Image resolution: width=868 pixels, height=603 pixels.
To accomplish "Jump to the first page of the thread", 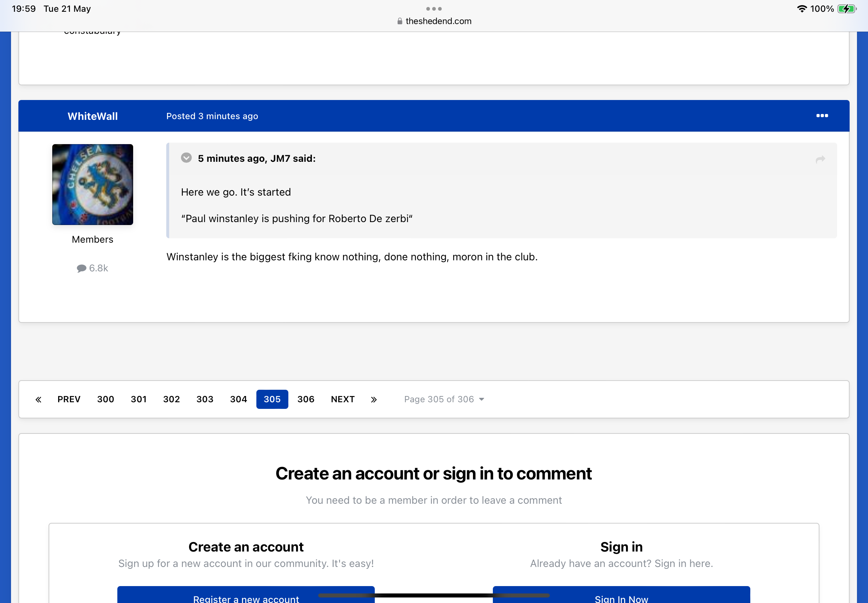I will (38, 399).
